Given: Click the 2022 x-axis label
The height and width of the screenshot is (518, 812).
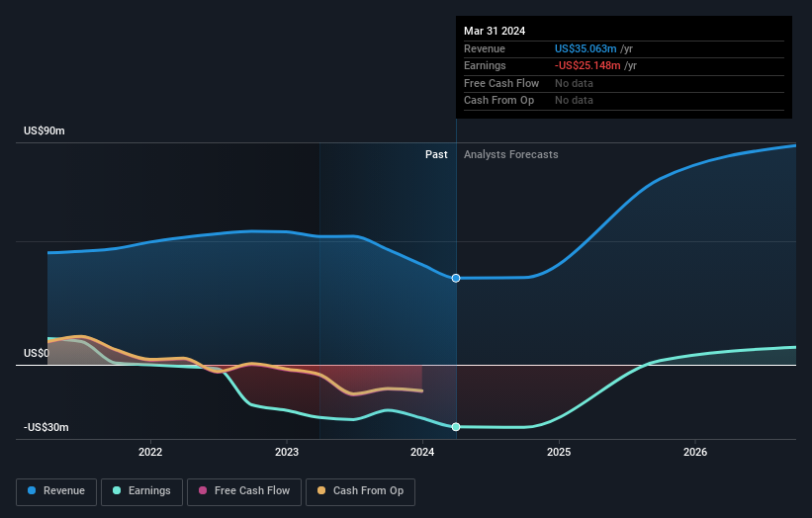Looking at the screenshot, I should [x=150, y=453].
